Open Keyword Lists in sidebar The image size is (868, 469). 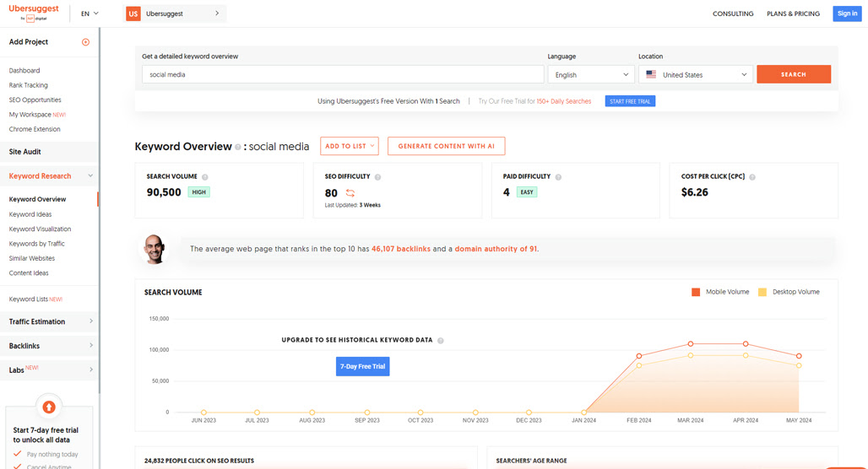(35, 299)
